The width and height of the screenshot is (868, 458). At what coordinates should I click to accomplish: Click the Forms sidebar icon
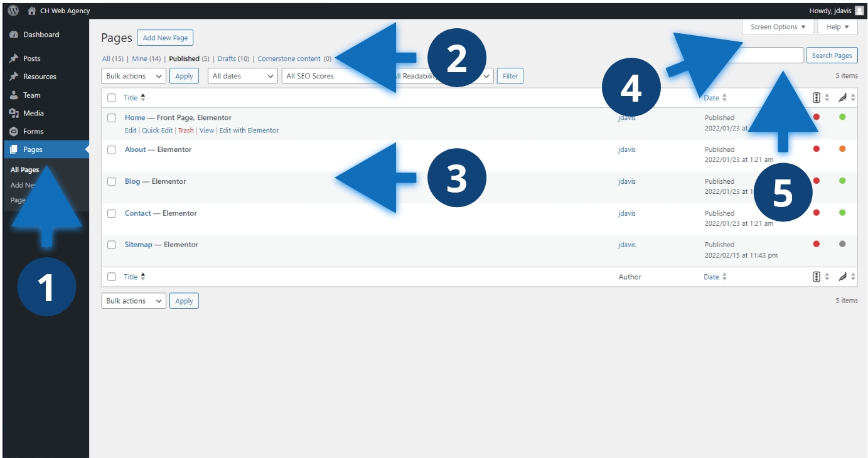14,132
